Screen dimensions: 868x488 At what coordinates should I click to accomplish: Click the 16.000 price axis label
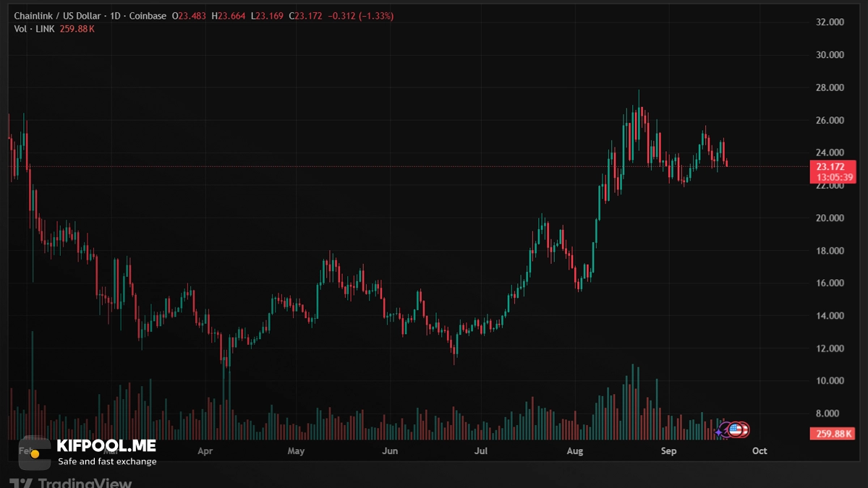pyautogui.click(x=830, y=283)
